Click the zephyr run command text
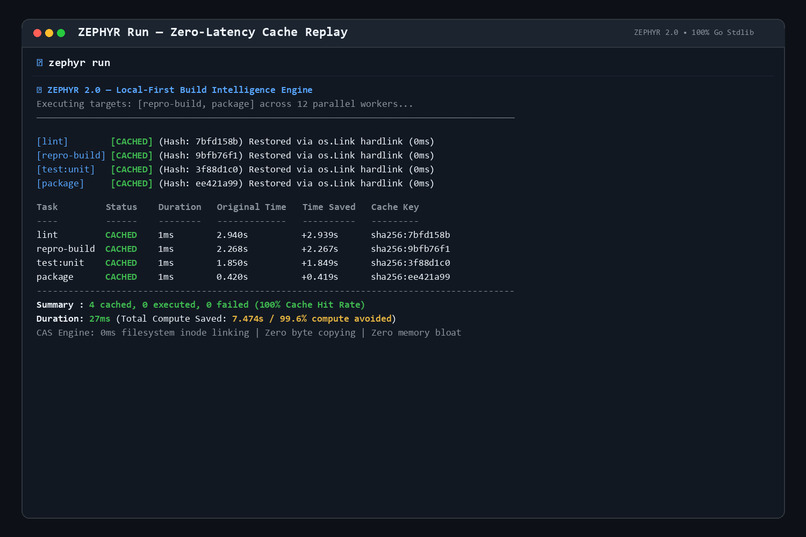The image size is (806, 537). (79, 63)
